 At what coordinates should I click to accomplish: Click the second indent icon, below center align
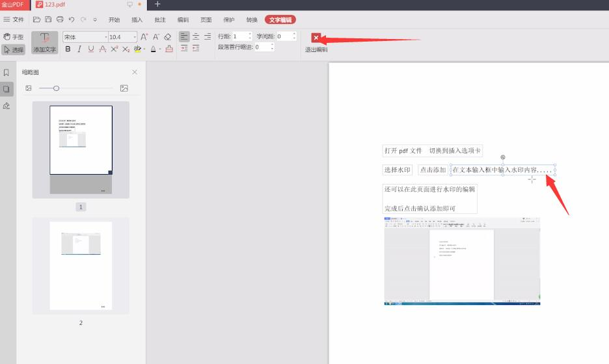[x=196, y=48]
